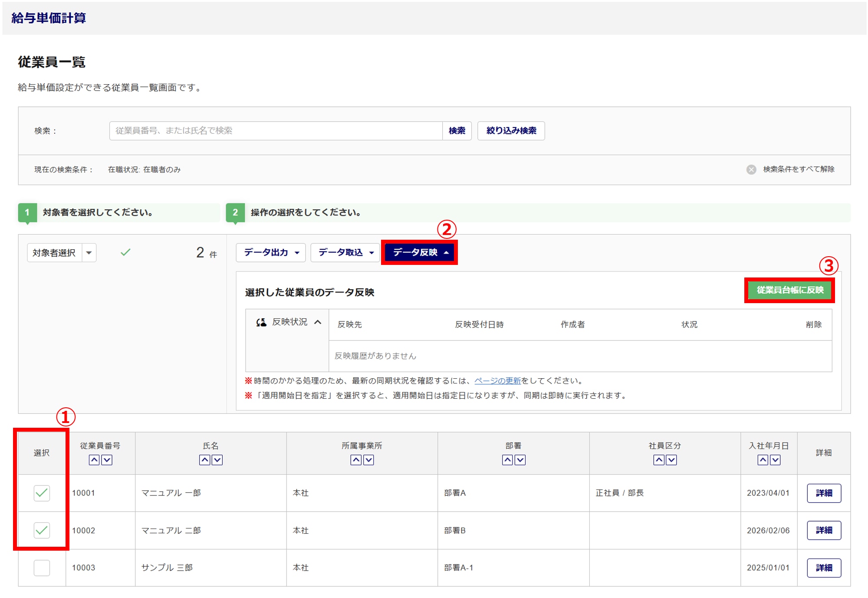
Task: Uncheck employee 10001 マニュアル 一郎
Action: click(42, 493)
